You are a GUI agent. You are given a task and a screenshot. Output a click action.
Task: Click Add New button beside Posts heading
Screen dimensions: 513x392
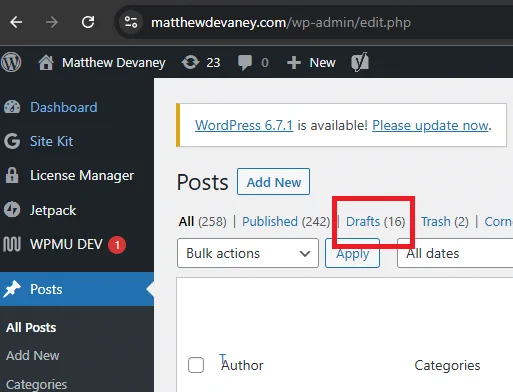click(273, 182)
